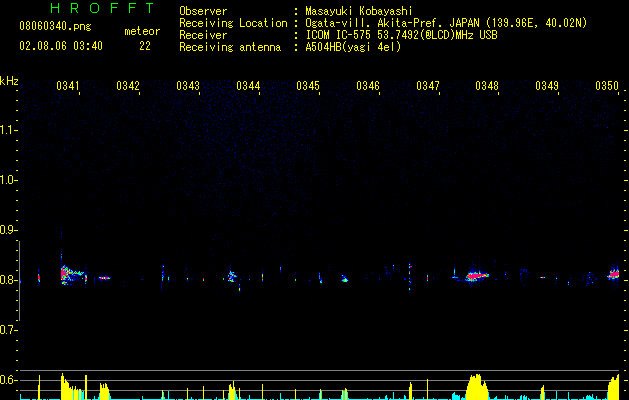Click the strong meteor echo just after 0341
This screenshot has height=400, width=629.
(x=71, y=274)
